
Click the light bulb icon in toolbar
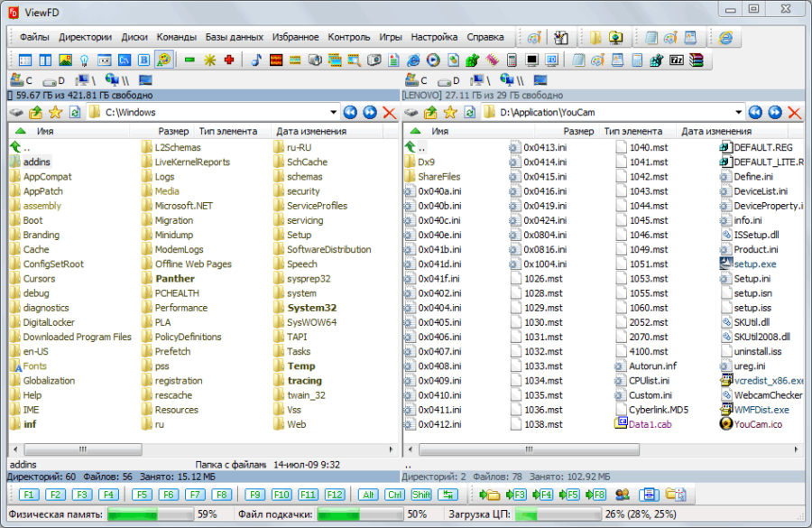84,60
